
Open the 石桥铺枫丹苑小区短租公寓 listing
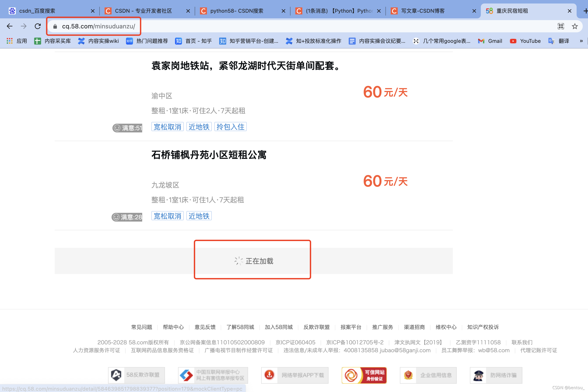(209, 155)
